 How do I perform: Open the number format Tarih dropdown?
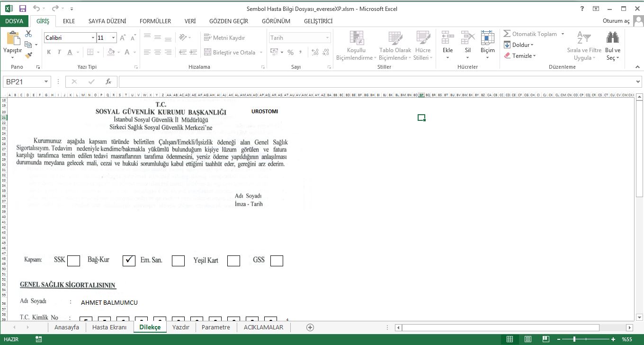coord(327,37)
